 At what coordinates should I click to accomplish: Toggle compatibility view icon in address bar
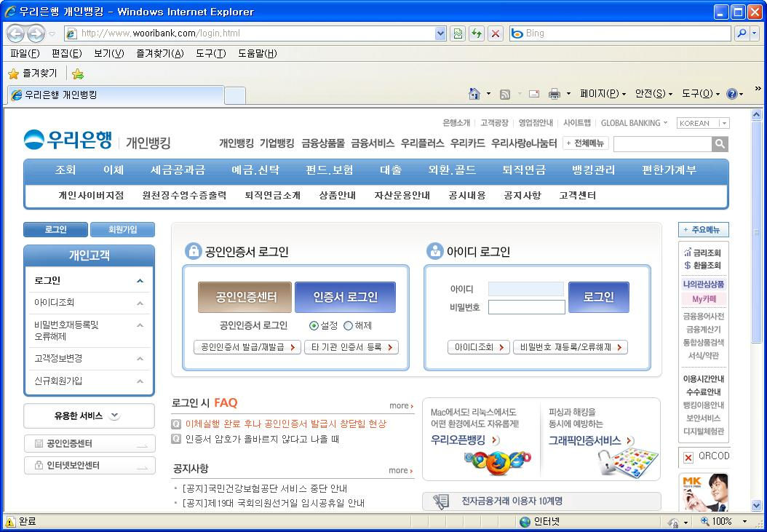[x=458, y=33]
